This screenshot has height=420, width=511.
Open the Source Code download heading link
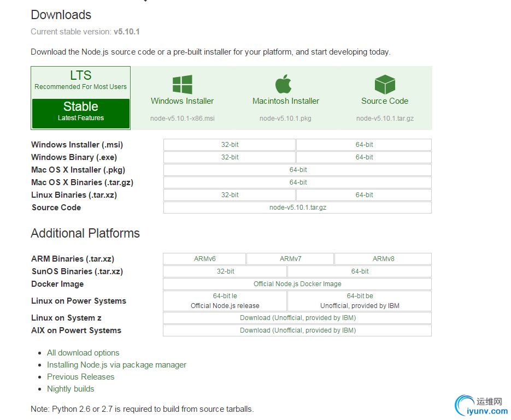tap(385, 101)
